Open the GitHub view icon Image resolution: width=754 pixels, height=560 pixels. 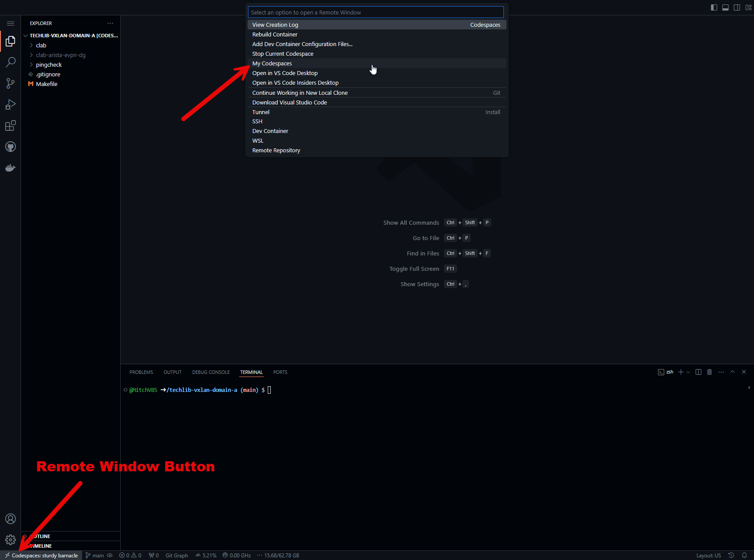click(11, 147)
